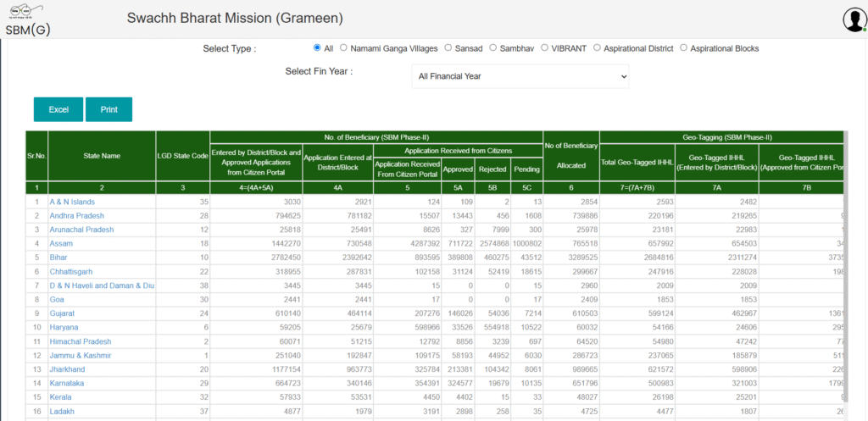Open A & N Islands state link
The height and width of the screenshot is (421, 868).
pos(72,202)
